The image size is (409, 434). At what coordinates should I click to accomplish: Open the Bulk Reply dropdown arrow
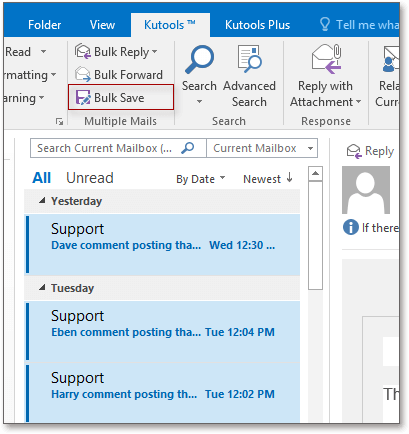[154, 52]
